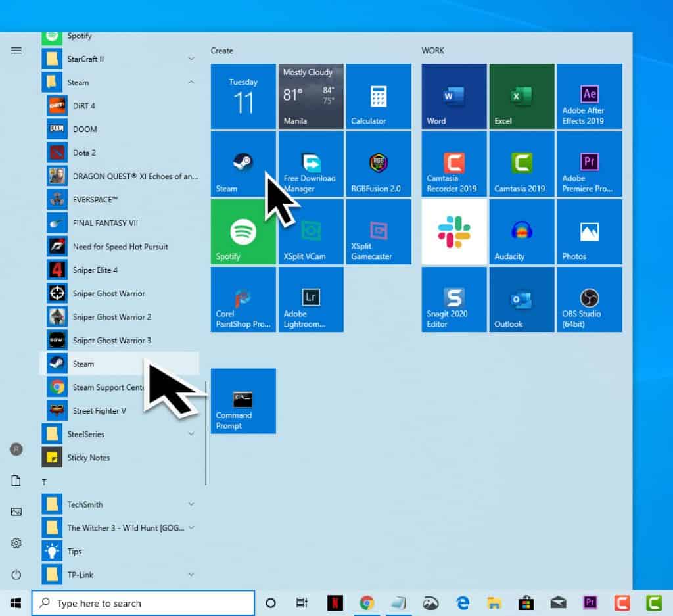Expand the Start hamburger menu
The width and height of the screenshot is (673, 616).
[x=16, y=51]
